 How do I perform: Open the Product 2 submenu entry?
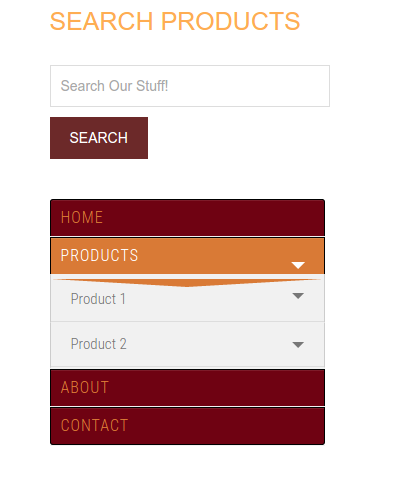coord(187,344)
